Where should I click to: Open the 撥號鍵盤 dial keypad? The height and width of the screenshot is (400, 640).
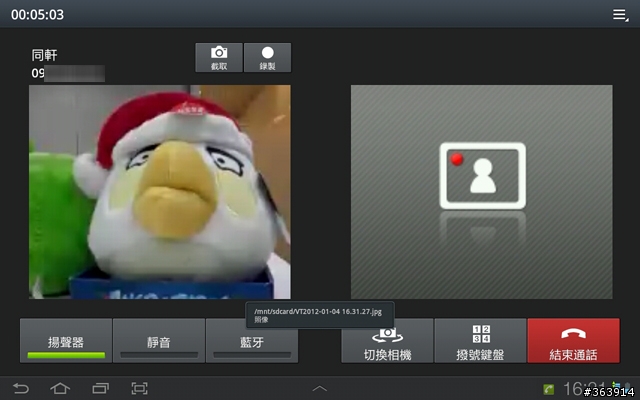click(480, 341)
